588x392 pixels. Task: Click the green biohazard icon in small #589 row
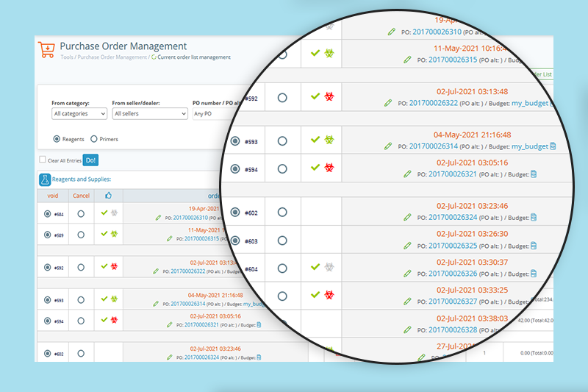(115, 234)
